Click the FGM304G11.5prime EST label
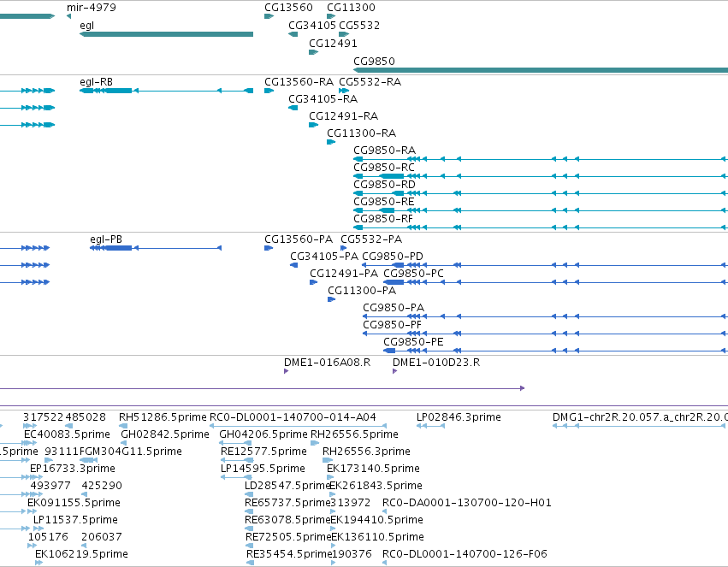 click(131, 452)
